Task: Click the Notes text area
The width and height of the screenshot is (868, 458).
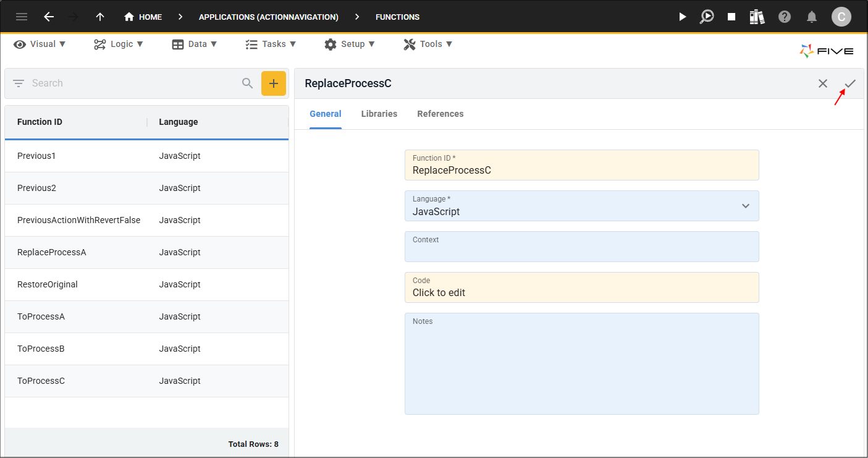Action: click(x=582, y=363)
